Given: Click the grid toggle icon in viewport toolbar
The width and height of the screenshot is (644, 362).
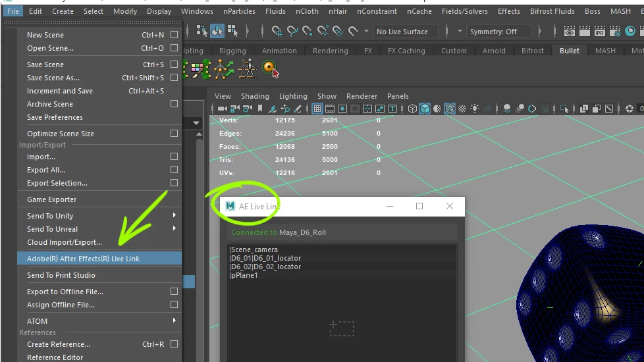Looking at the screenshot, I should tap(317, 109).
